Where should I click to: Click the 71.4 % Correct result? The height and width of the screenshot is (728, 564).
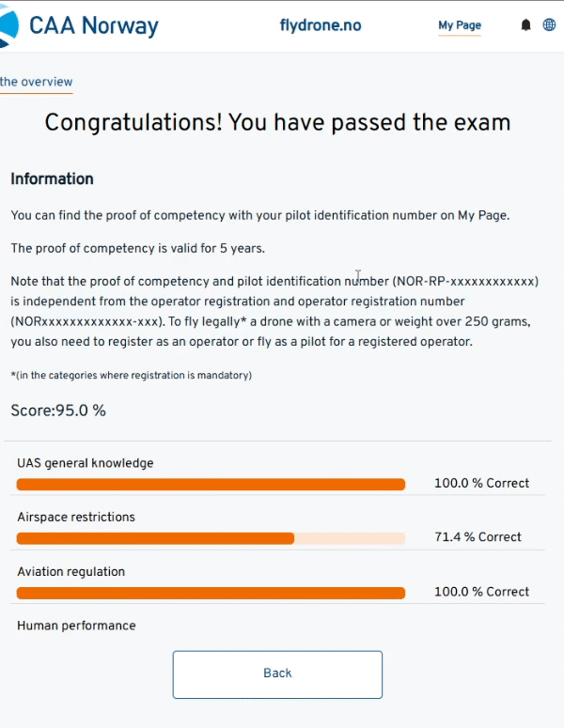pyautogui.click(x=478, y=537)
